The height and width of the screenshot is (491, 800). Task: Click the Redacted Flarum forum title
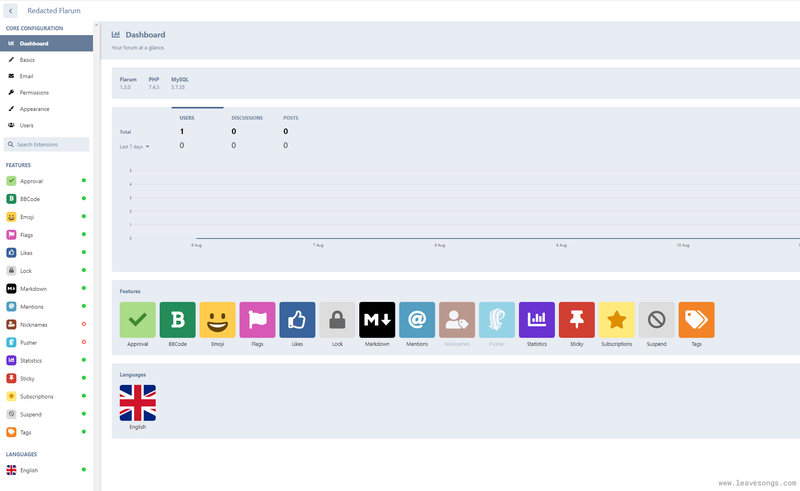pos(54,10)
